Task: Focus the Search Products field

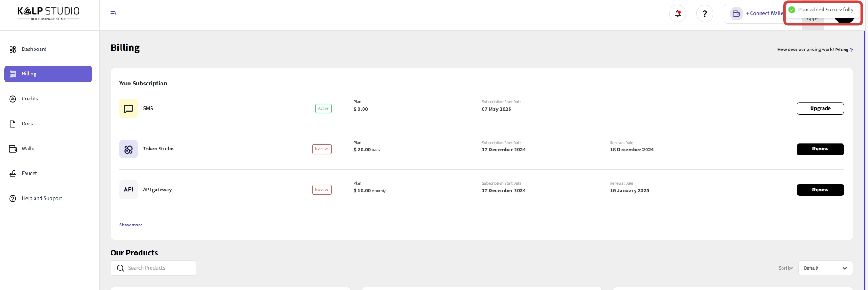Action: point(159,268)
